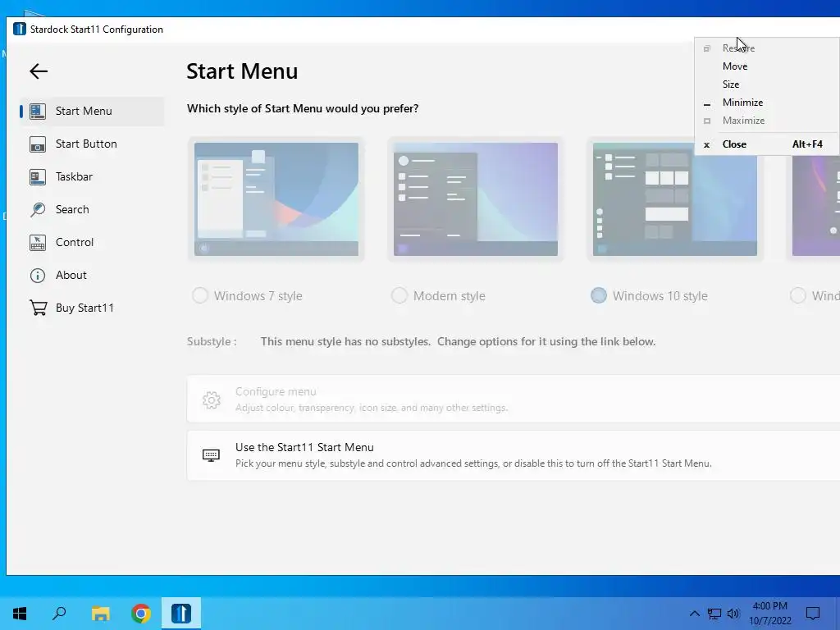This screenshot has width=840, height=630.
Task: Go back with the left arrow icon
Action: [39, 71]
